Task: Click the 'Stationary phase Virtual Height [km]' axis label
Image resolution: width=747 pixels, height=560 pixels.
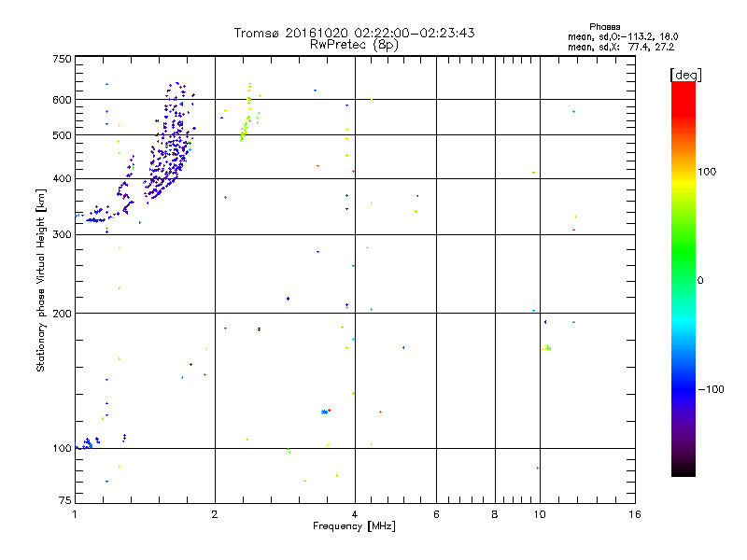Action: click(x=41, y=281)
